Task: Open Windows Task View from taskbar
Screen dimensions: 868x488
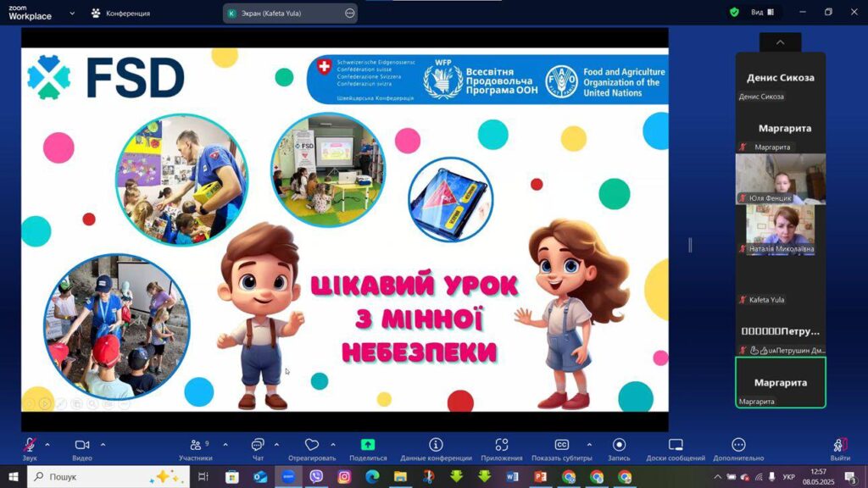Action: (x=203, y=477)
